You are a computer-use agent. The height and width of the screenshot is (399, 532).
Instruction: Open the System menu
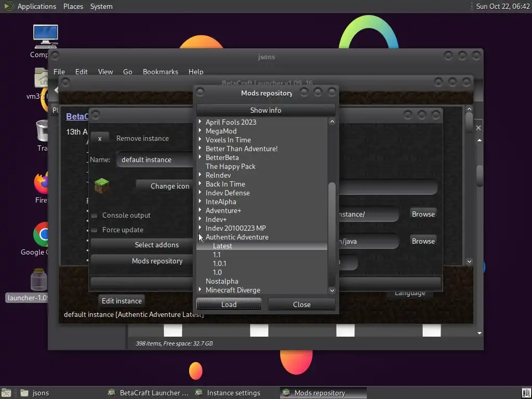click(x=101, y=6)
